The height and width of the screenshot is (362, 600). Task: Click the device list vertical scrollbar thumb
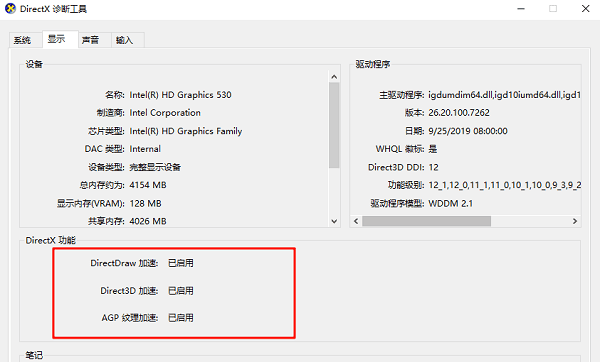point(334,125)
